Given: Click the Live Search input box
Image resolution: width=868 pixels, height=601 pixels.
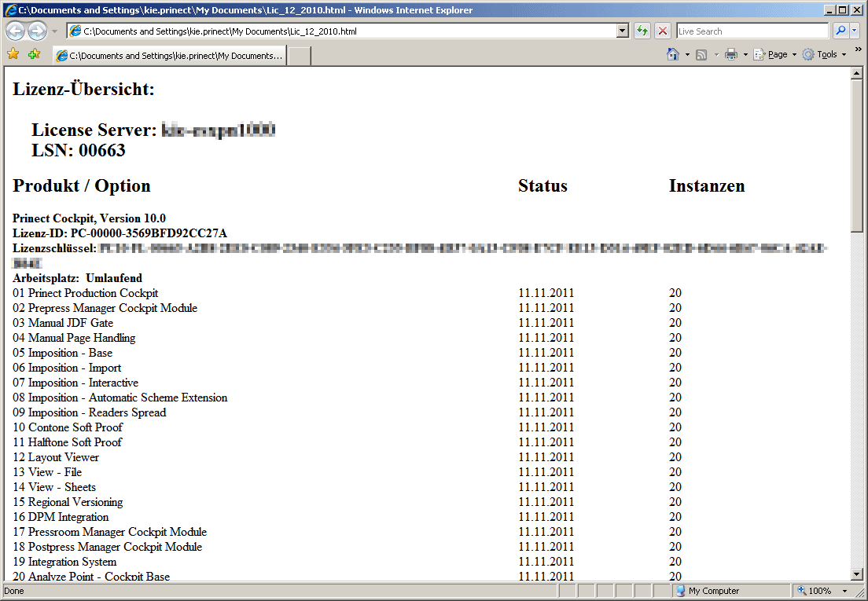Looking at the screenshot, I should click(x=753, y=31).
